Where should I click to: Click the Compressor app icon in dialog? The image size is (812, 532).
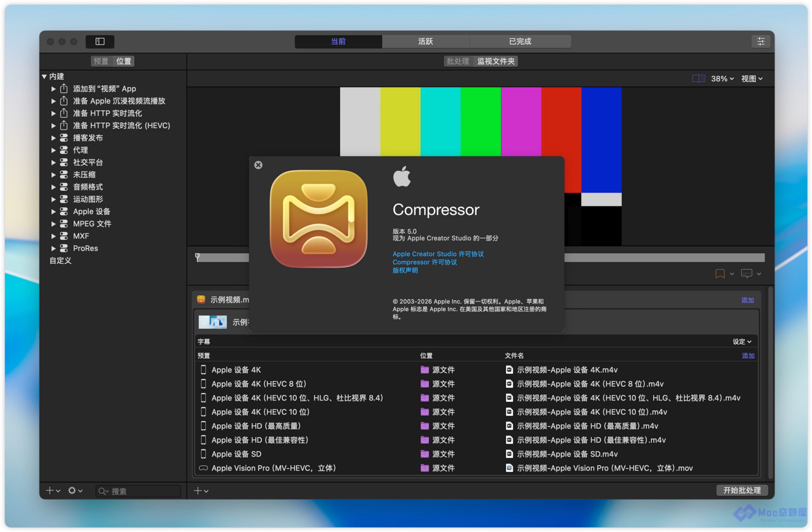(x=318, y=218)
